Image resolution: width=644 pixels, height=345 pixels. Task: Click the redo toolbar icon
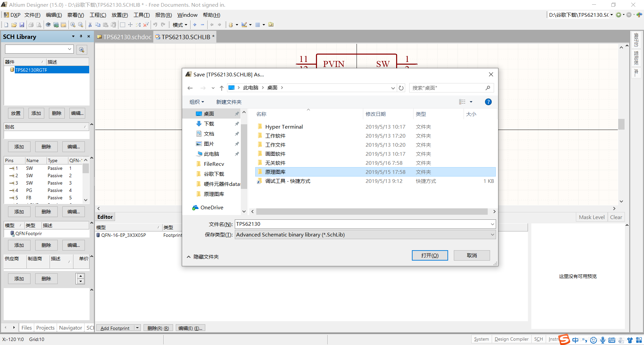coord(163,25)
